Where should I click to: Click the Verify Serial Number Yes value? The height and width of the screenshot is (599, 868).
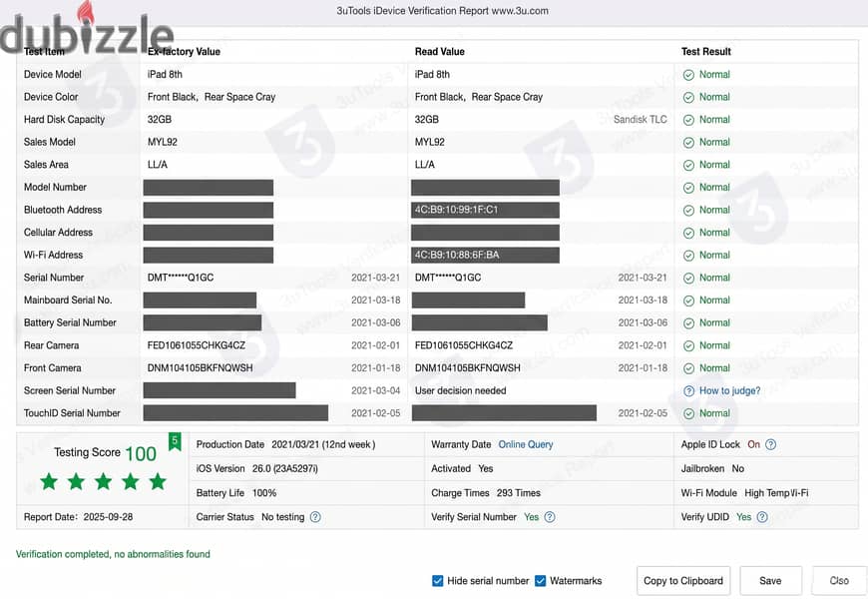(532, 517)
